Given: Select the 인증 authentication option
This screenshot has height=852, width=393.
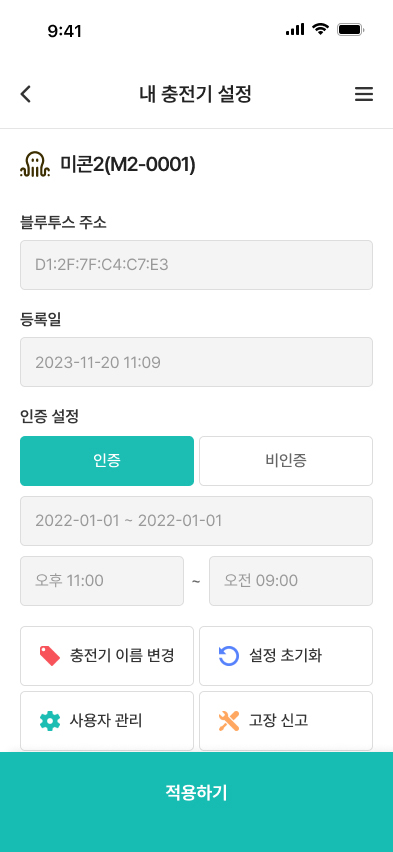Looking at the screenshot, I should pyautogui.click(x=107, y=461).
